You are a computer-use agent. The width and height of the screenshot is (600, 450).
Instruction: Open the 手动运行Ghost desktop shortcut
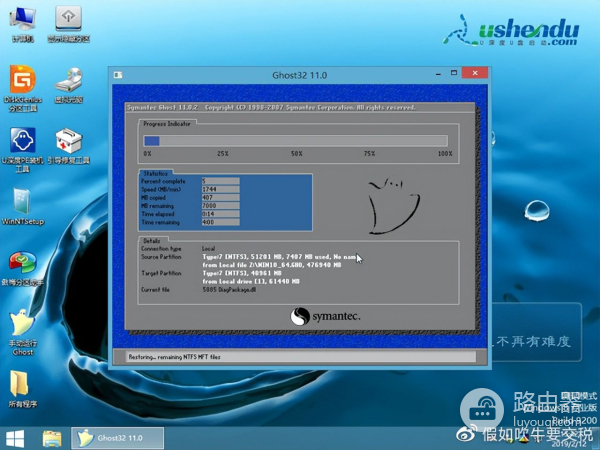[21, 324]
